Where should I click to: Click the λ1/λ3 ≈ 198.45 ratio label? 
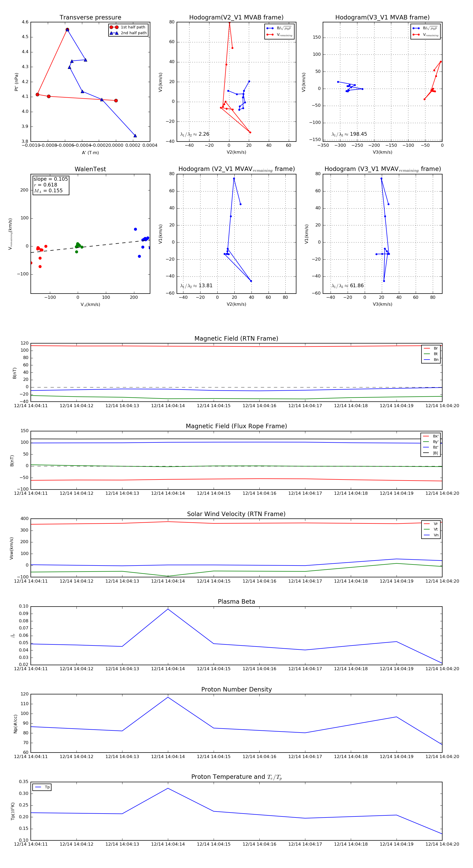point(349,134)
